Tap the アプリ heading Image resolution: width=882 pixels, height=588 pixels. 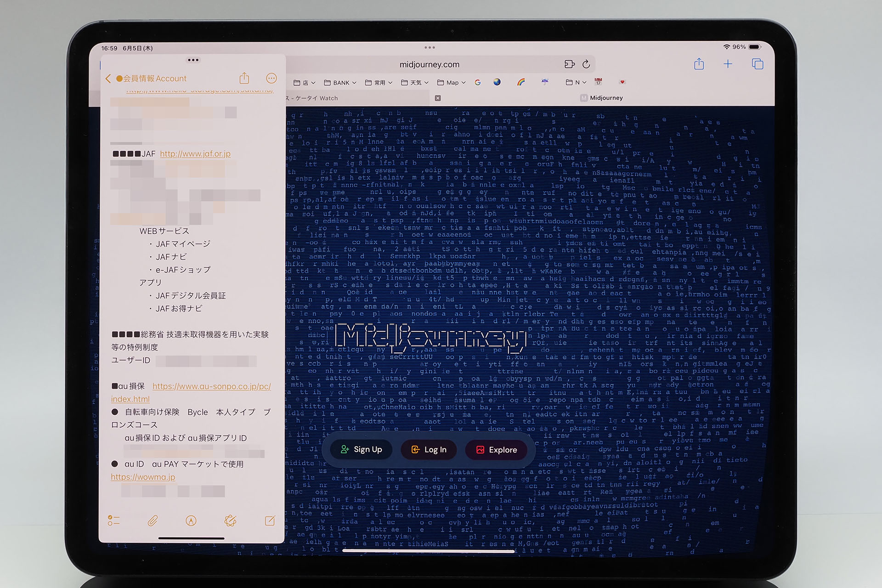151,283
